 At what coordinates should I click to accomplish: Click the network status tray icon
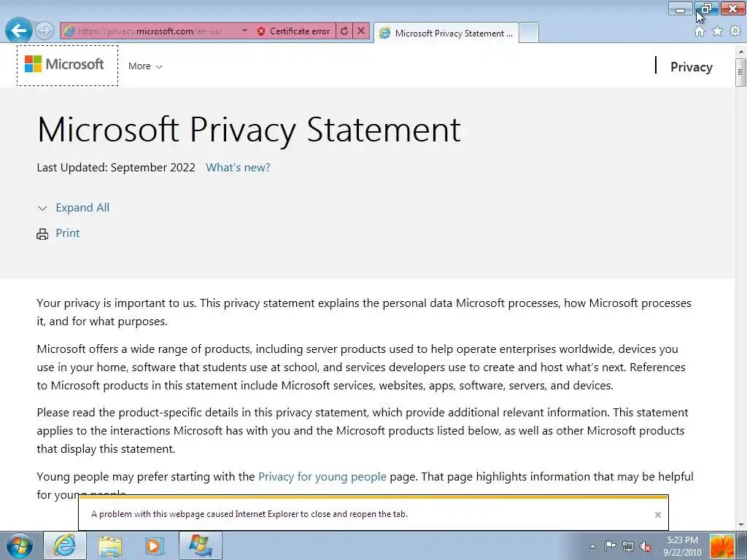[628, 546]
